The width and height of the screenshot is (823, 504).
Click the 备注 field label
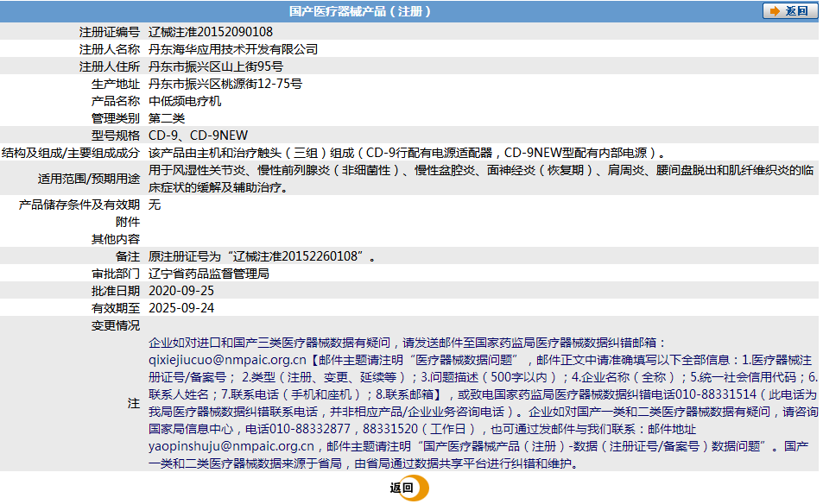coord(128,256)
